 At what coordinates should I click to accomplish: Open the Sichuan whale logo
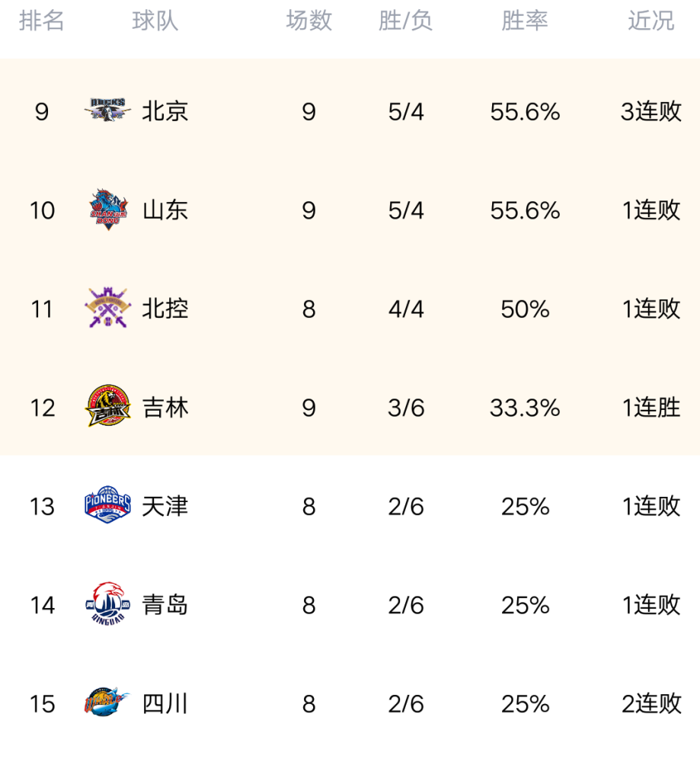click(107, 702)
